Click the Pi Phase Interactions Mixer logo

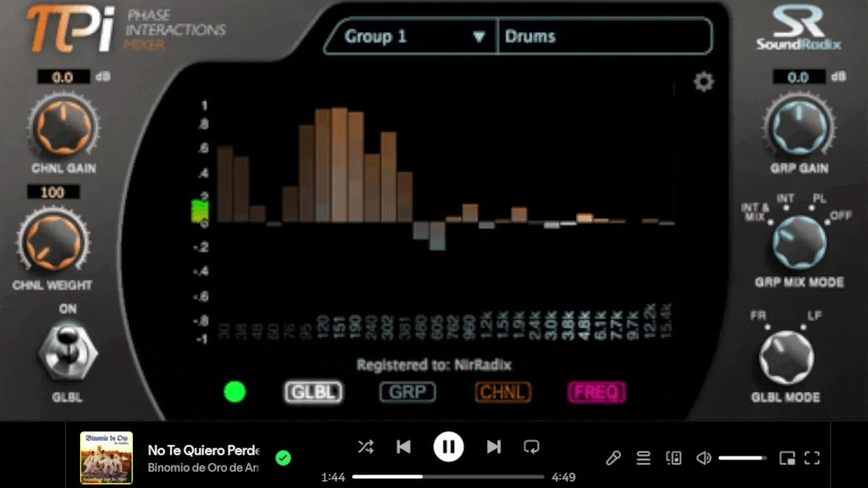tap(125, 28)
